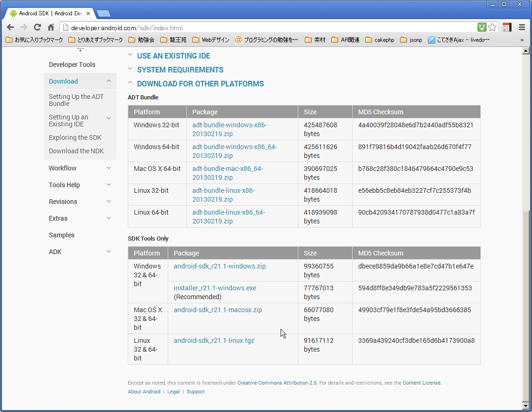Open the Chrome menu button
The height and width of the screenshot is (412, 532).
tap(522, 27)
